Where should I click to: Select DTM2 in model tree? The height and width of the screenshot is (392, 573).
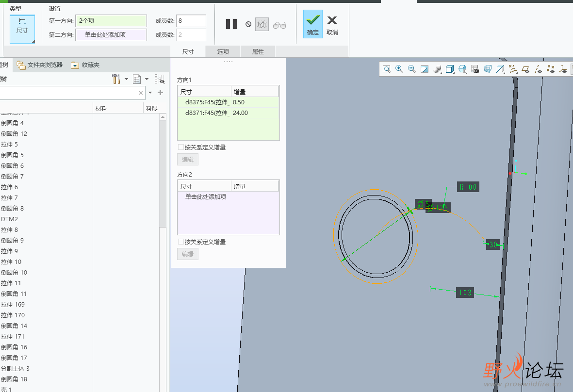[10, 219]
